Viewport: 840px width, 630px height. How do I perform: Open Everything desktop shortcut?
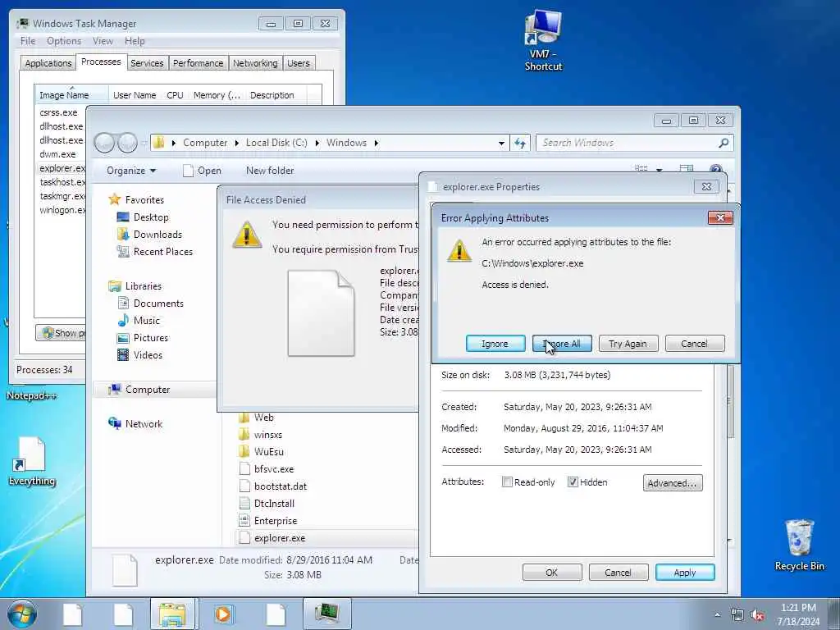pyautogui.click(x=32, y=462)
